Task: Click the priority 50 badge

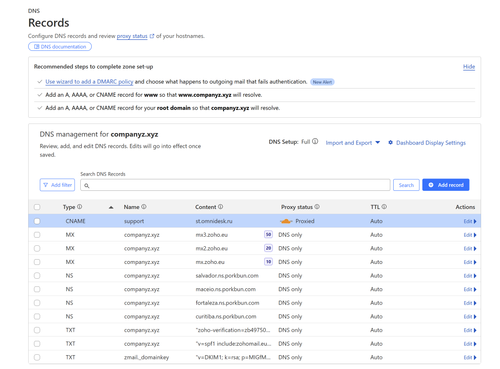Action: [268, 234]
